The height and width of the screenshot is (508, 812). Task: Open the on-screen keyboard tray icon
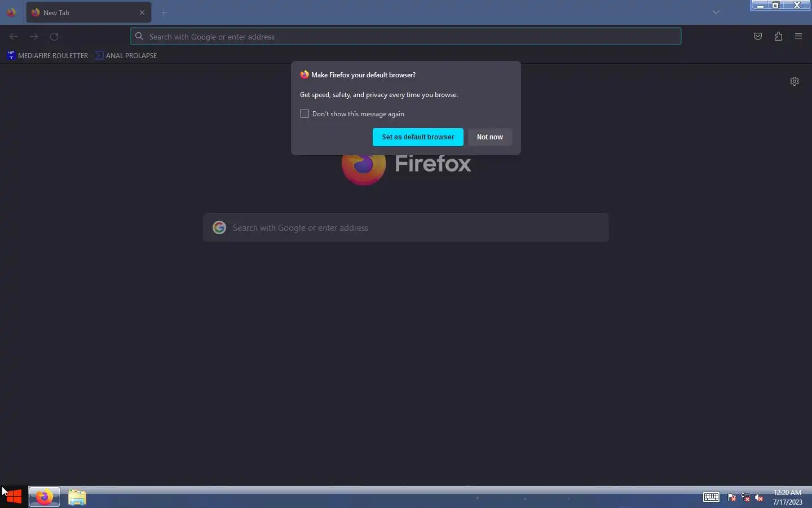click(x=711, y=497)
